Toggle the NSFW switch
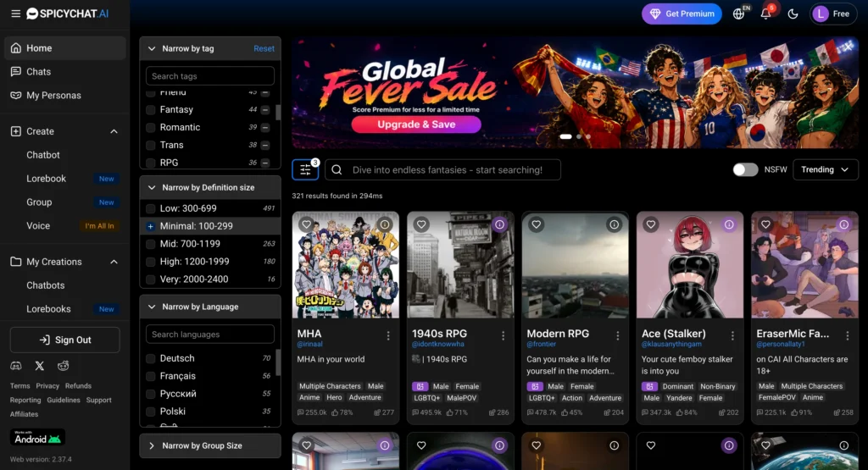Viewport: 868px width, 470px height. (745, 169)
